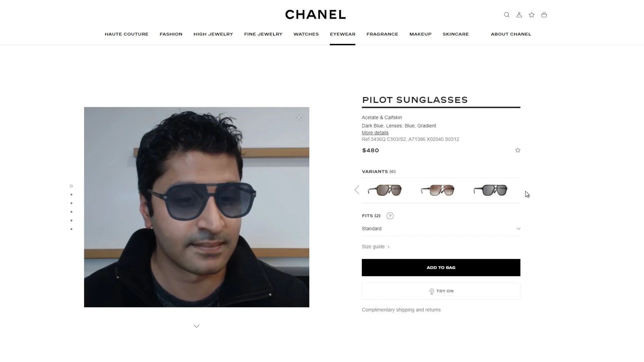Select the third image indicator dot
This screenshot has height=362, width=644.
click(x=71, y=203)
